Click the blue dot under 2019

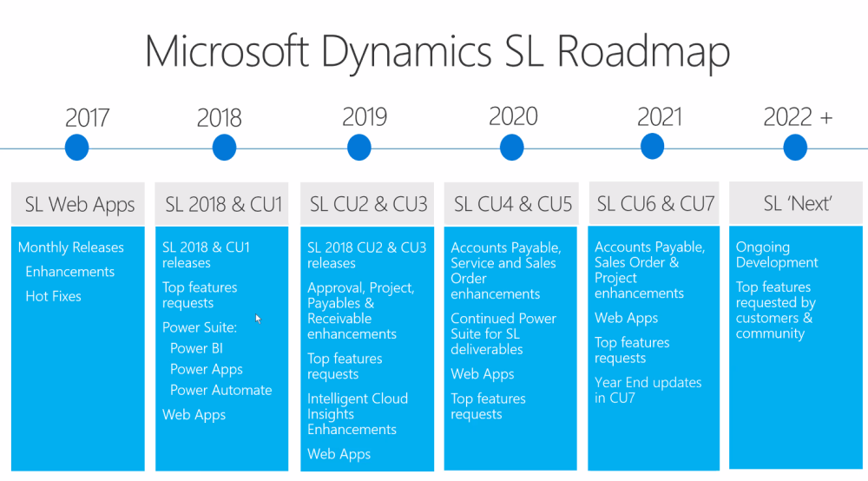pyautogui.click(x=359, y=148)
